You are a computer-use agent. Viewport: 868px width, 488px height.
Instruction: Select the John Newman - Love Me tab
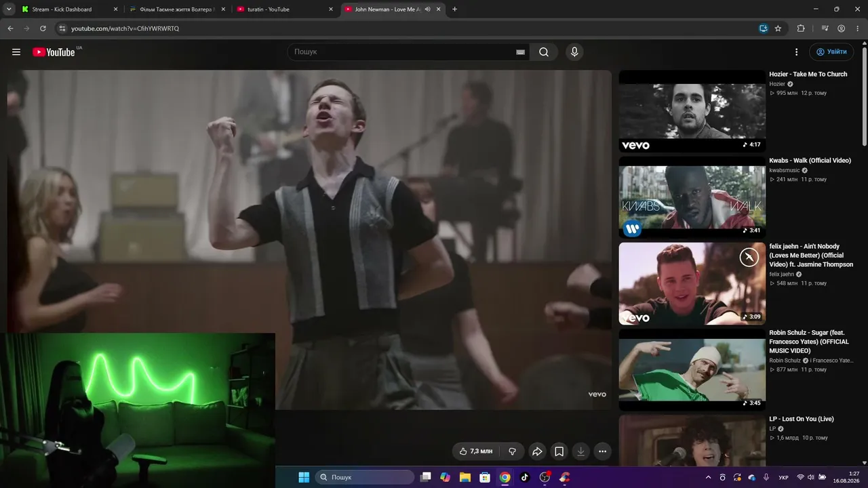(x=392, y=9)
